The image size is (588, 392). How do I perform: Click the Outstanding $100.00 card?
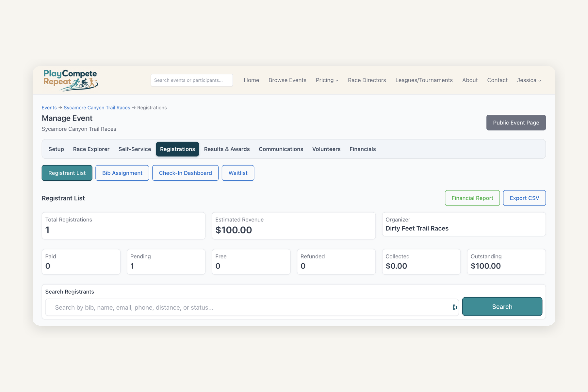tap(506, 262)
